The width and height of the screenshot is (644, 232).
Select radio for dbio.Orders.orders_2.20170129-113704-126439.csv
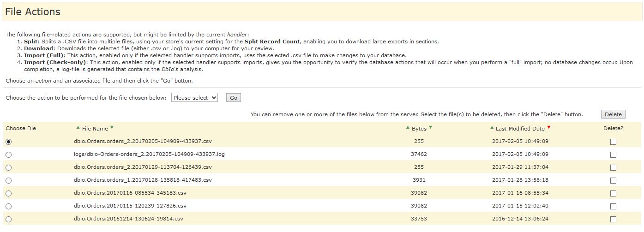click(9, 168)
